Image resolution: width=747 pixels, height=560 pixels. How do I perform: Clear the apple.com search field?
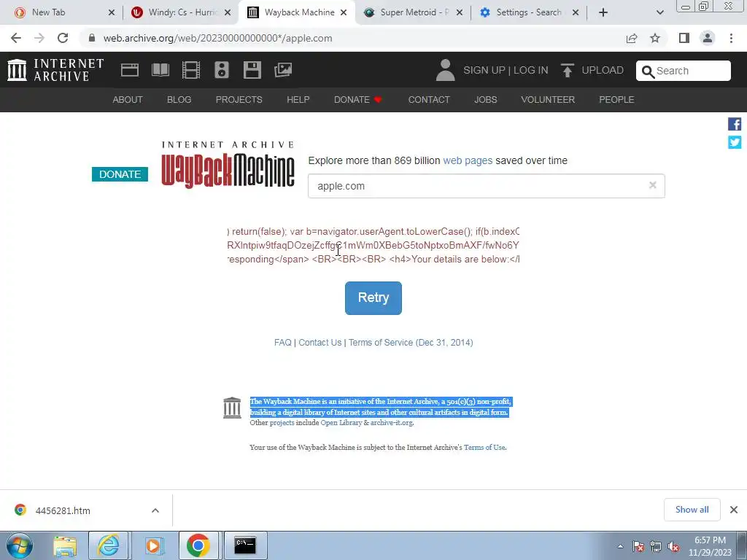point(653,185)
